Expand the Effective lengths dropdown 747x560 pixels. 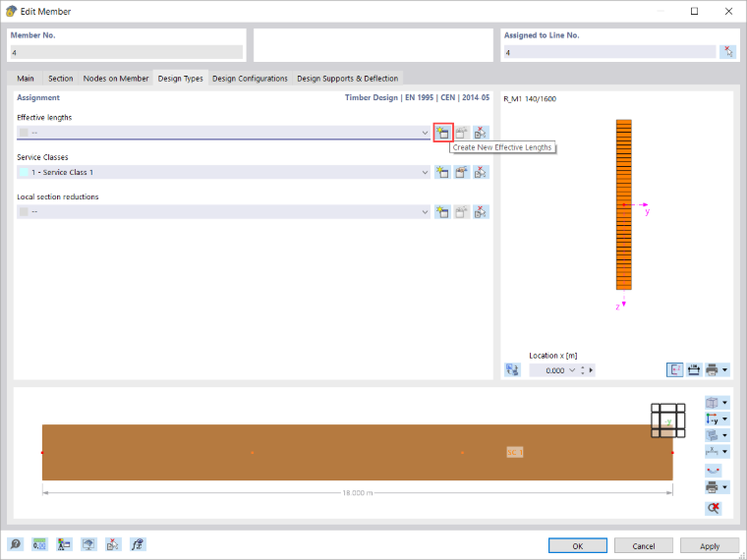(x=425, y=133)
